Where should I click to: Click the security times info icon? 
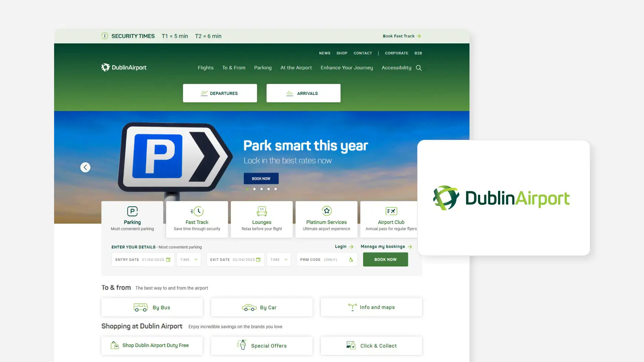(105, 36)
